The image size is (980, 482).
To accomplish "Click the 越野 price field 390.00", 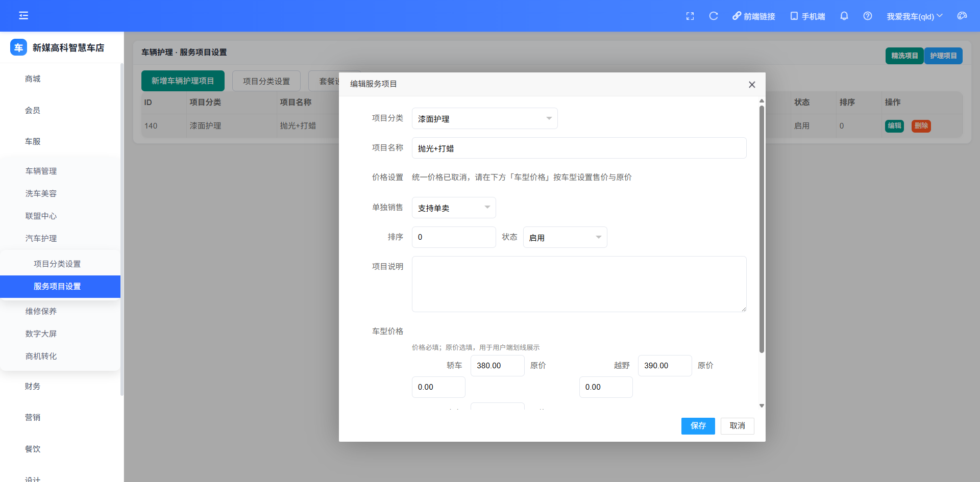I will coord(665,366).
